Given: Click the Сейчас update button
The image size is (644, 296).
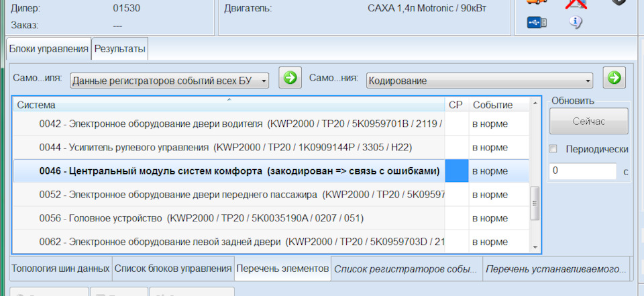Looking at the screenshot, I should pyautogui.click(x=588, y=121).
